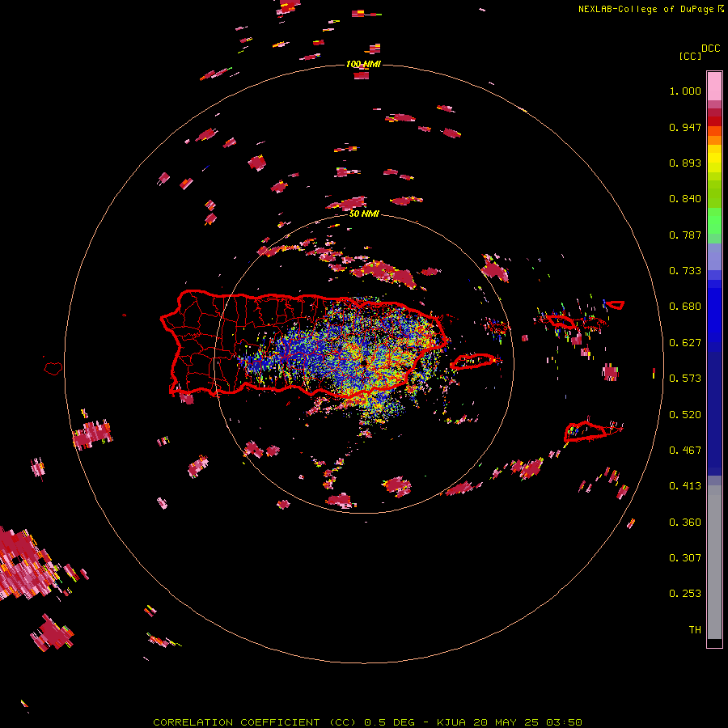The height and width of the screenshot is (728, 728).
Task: Pick the red band just above 0.947
Action: (x=714, y=121)
